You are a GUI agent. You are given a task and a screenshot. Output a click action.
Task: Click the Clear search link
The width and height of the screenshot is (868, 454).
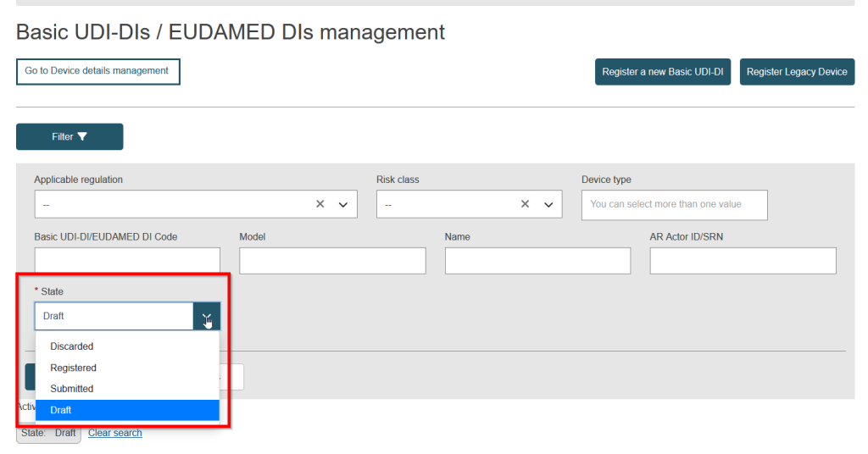115,433
